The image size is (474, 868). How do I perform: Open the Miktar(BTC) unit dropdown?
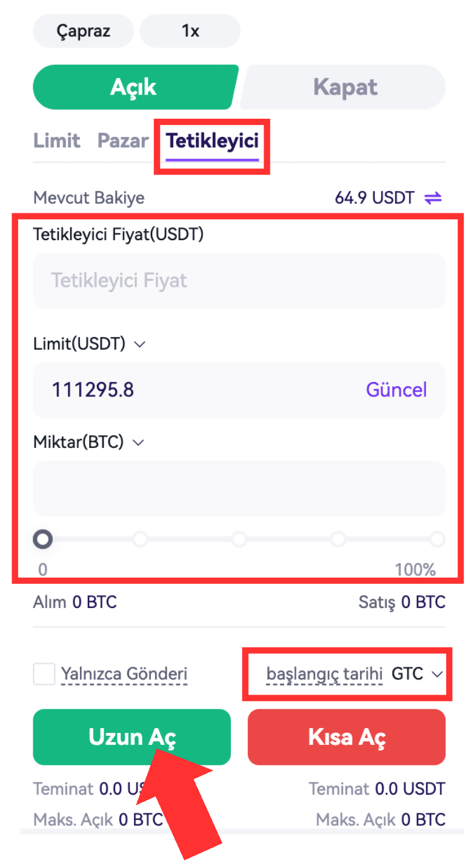point(138,442)
